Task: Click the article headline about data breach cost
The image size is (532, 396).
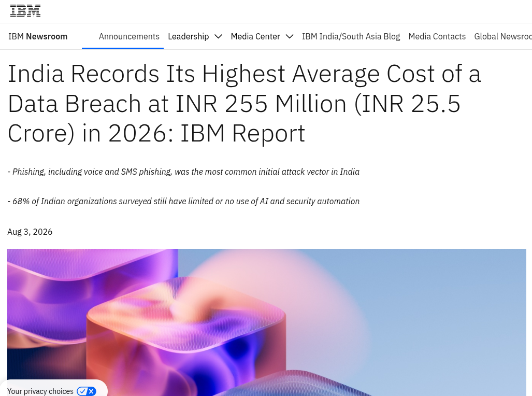Action: pyautogui.click(x=245, y=103)
